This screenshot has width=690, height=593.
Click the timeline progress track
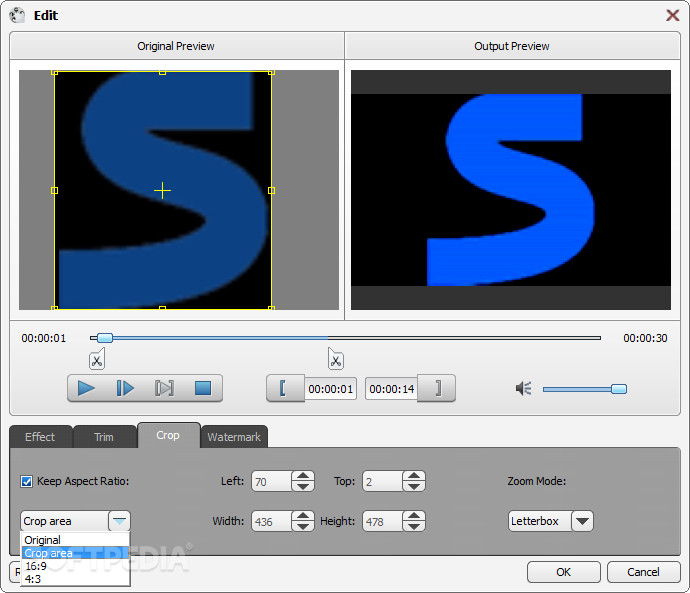click(x=345, y=338)
